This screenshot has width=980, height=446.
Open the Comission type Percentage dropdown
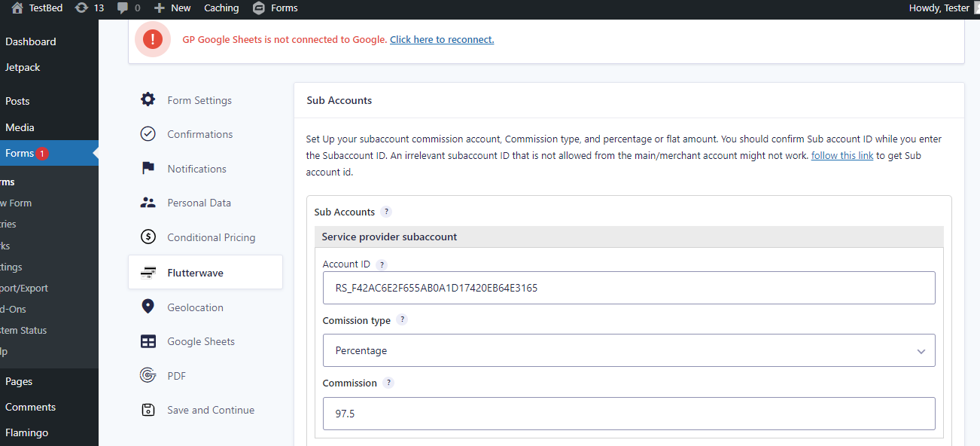628,350
